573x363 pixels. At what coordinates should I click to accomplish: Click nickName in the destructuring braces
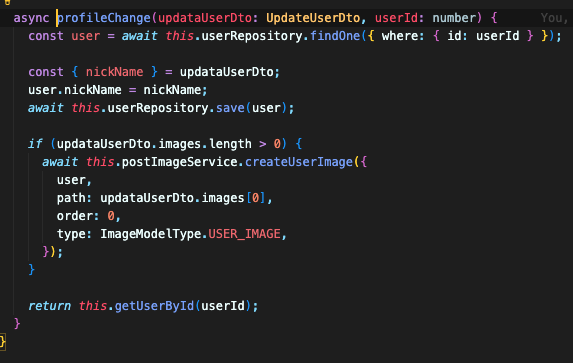[x=114, y=72]
